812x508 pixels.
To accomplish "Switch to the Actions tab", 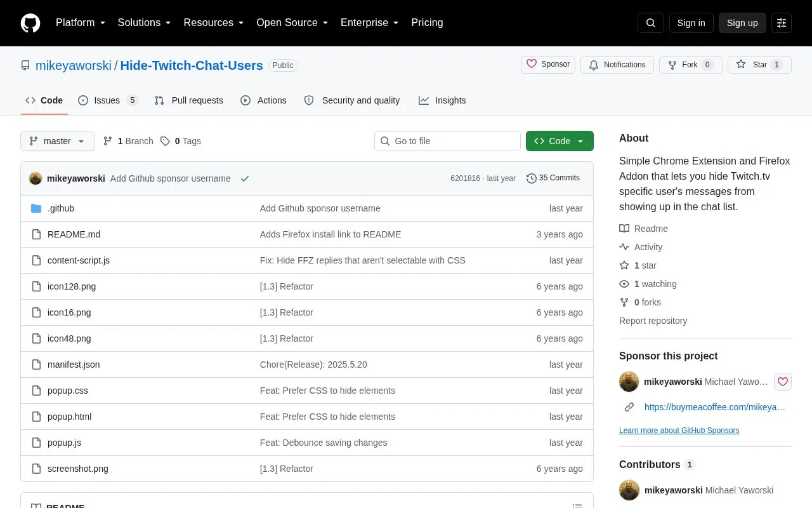I will tap(264, 100).
